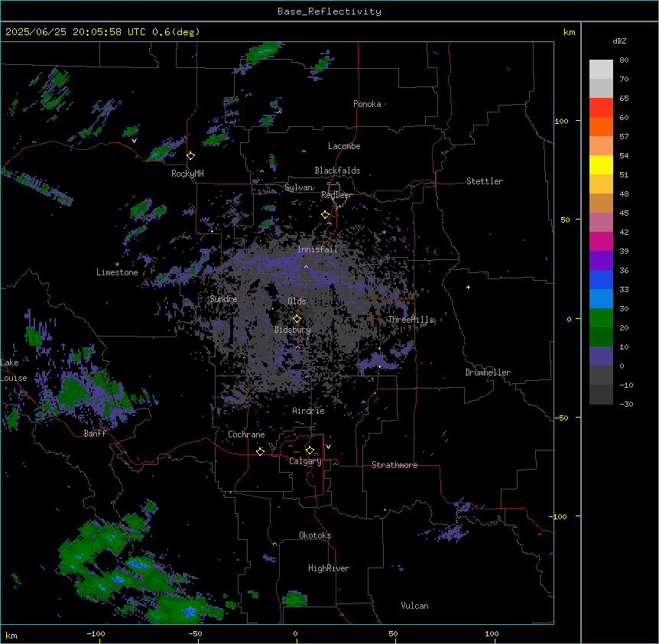Pick the purple 36–39 dBZ legend band
The width and height of the screenshot is (659, 644).
pos(601,261)
